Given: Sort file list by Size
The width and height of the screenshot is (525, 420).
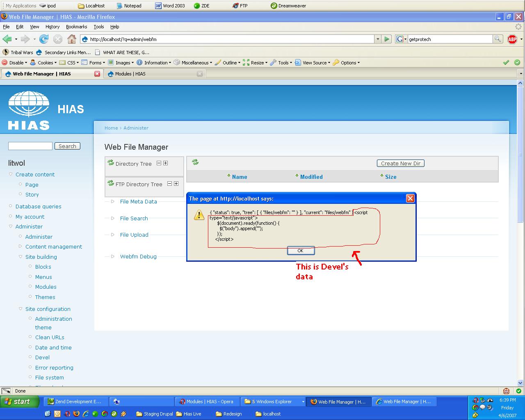Looking at the screenshot, I should [x=391, y=177].
